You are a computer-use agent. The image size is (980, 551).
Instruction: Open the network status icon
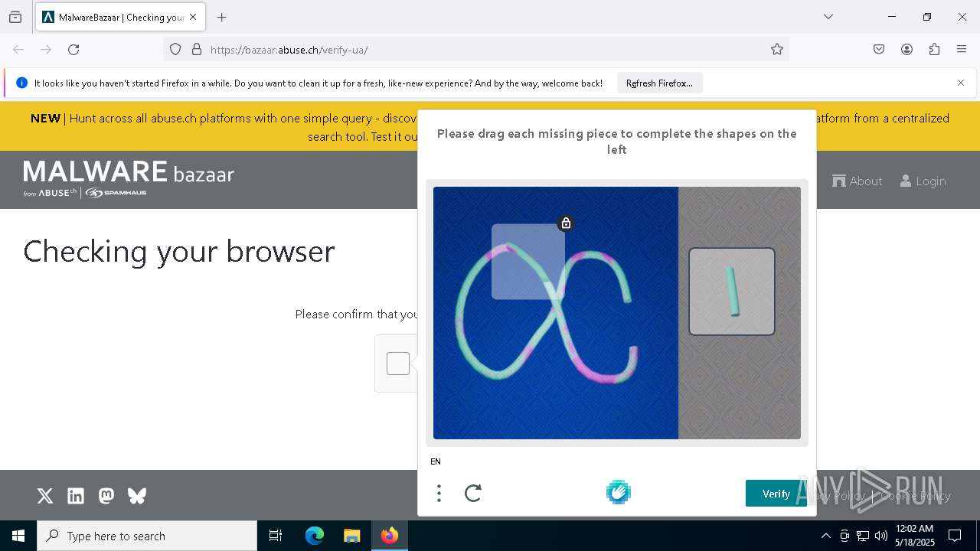coord(863,536)
